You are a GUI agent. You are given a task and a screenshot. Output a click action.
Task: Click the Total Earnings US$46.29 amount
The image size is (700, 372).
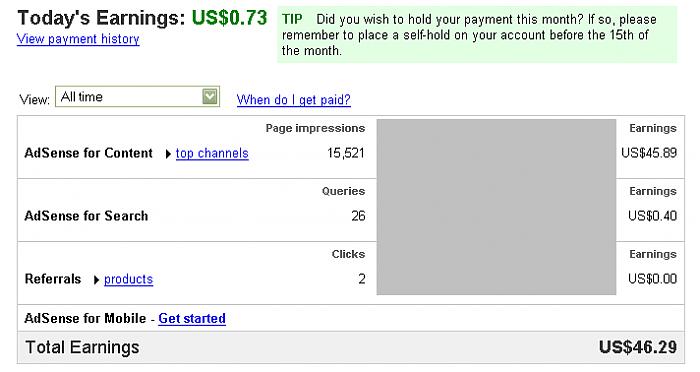[638, 347]
